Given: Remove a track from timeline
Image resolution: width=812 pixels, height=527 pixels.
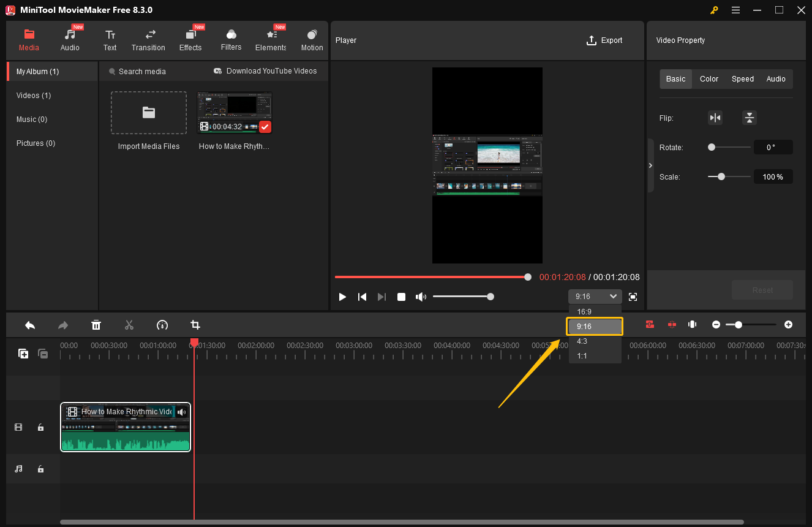Looking at the screenshot, I should point(43,354).
